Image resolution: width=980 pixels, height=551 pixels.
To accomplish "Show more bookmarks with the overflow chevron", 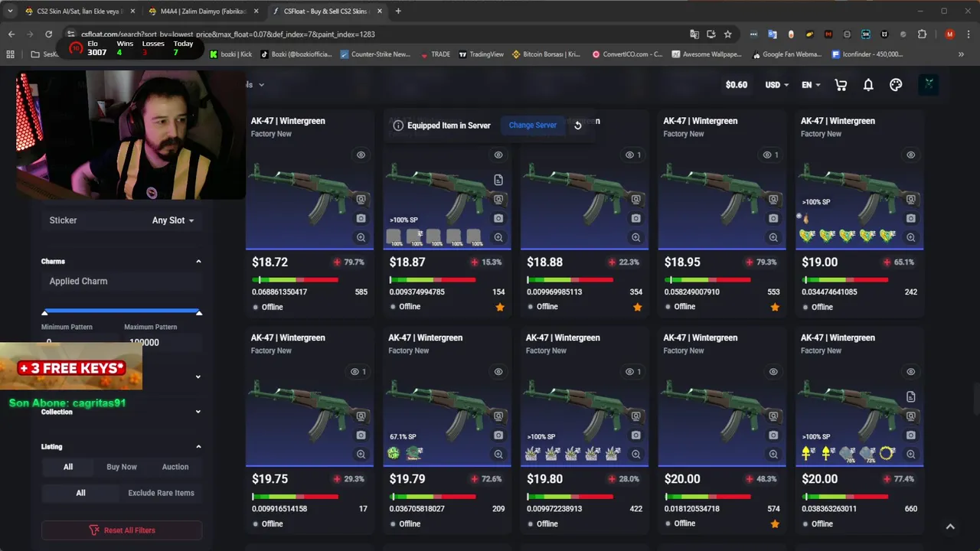I will click(961, 54).
